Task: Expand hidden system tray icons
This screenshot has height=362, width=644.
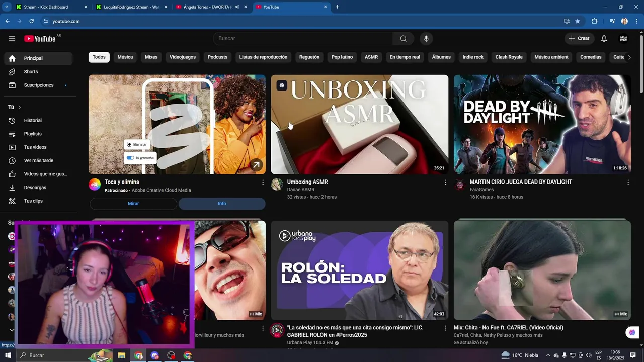Action: pos(548,355)
